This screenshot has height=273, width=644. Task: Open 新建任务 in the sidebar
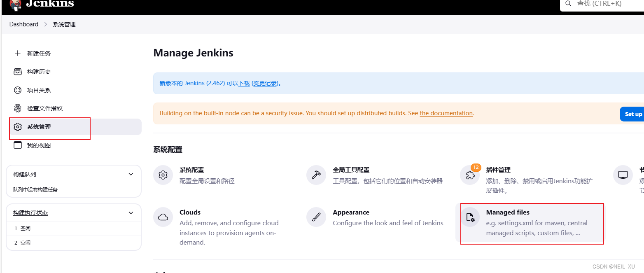39,54
